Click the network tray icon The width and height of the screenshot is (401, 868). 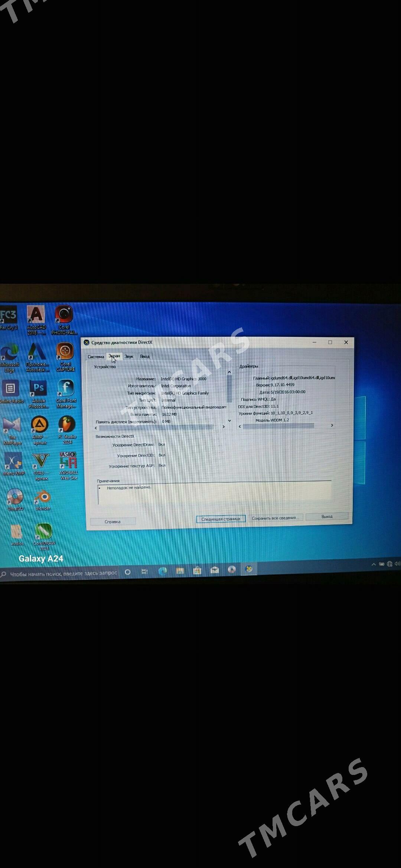tap(389, 564)
